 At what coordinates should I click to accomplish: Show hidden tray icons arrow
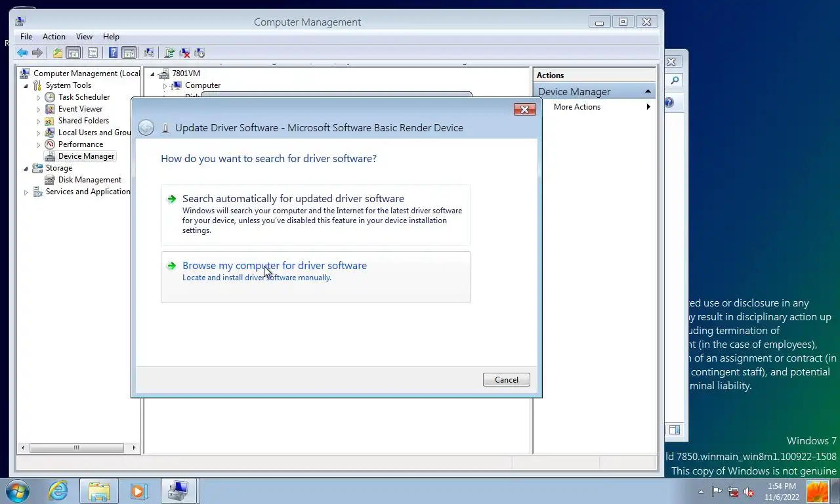pos(701,492)
